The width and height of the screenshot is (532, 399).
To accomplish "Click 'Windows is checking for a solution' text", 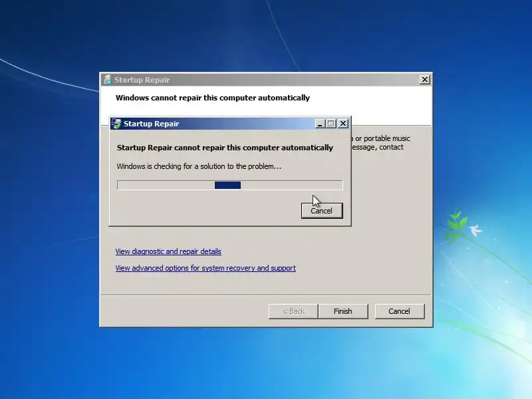I will tap(199, 166).
